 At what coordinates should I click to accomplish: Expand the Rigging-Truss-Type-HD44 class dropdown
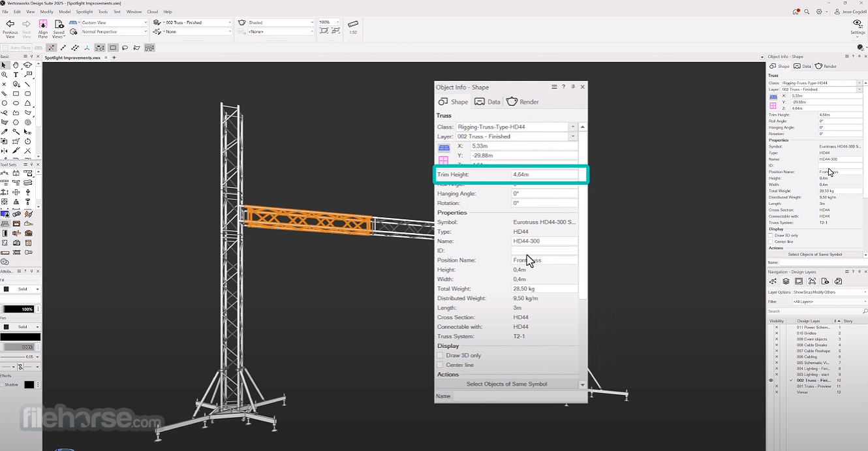(573, 127)
